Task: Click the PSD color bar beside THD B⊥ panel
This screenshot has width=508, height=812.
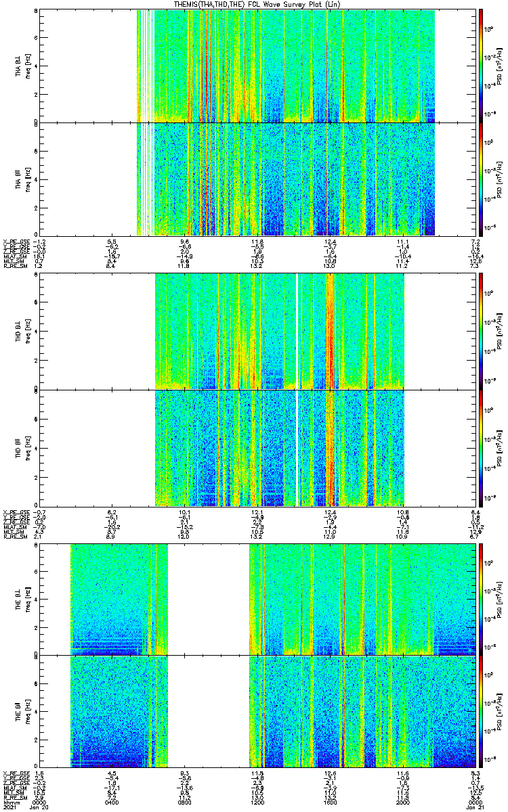Action: tap(481, 331)
